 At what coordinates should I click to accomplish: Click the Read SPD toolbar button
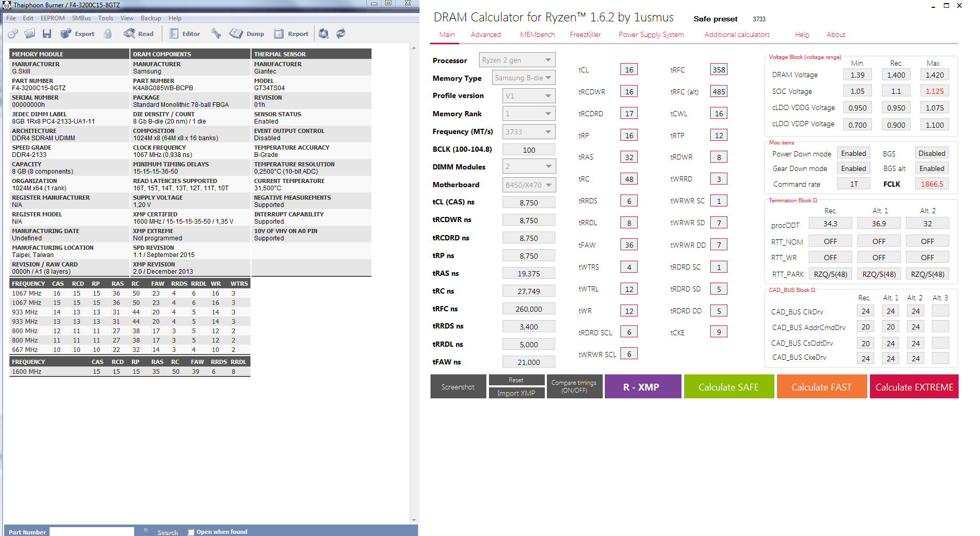click(x=139, y=34)
